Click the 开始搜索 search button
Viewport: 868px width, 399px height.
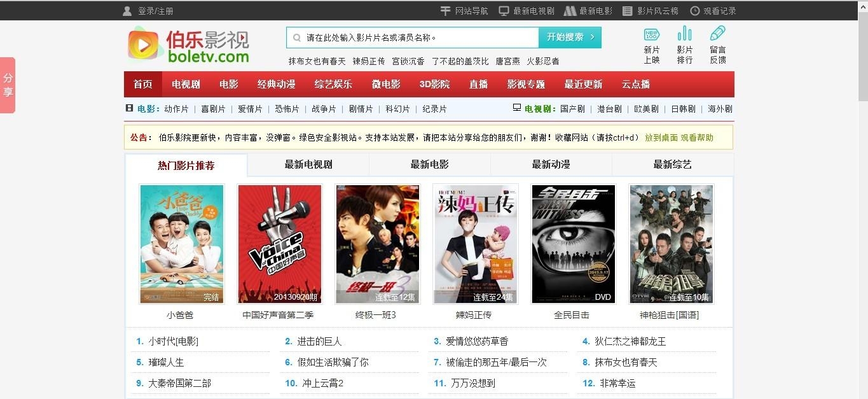[570, 38]
